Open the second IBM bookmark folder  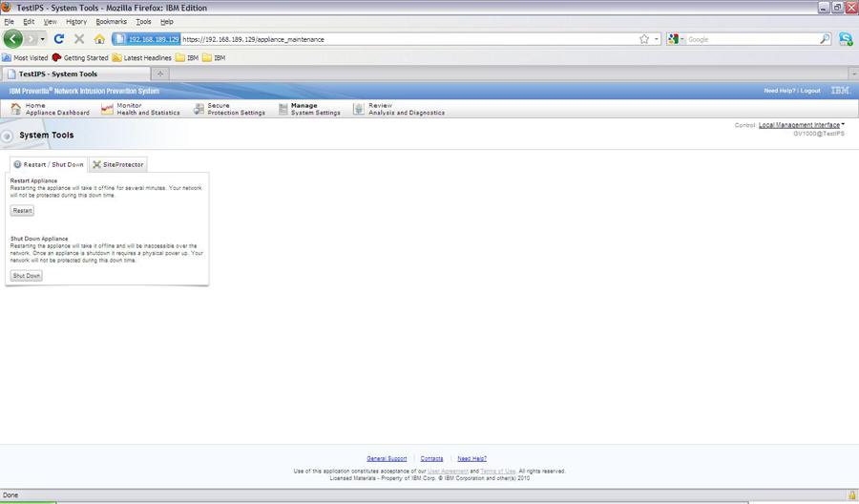(214, 57)
